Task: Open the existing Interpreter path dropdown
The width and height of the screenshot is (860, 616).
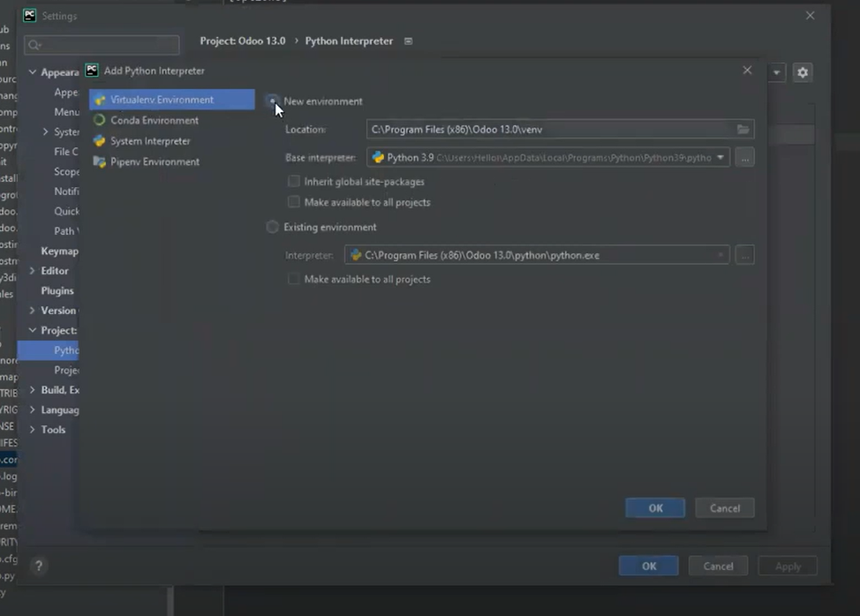Action: click(720, 255)
